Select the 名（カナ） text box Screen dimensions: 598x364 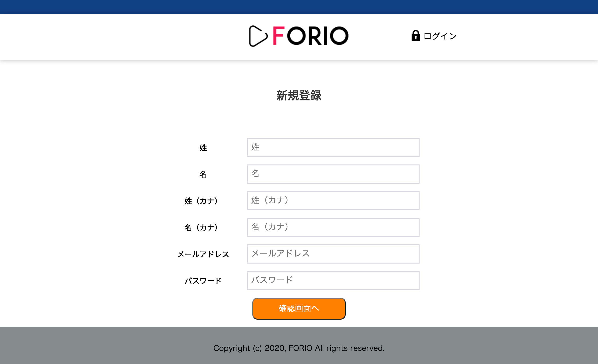[332, 227]
